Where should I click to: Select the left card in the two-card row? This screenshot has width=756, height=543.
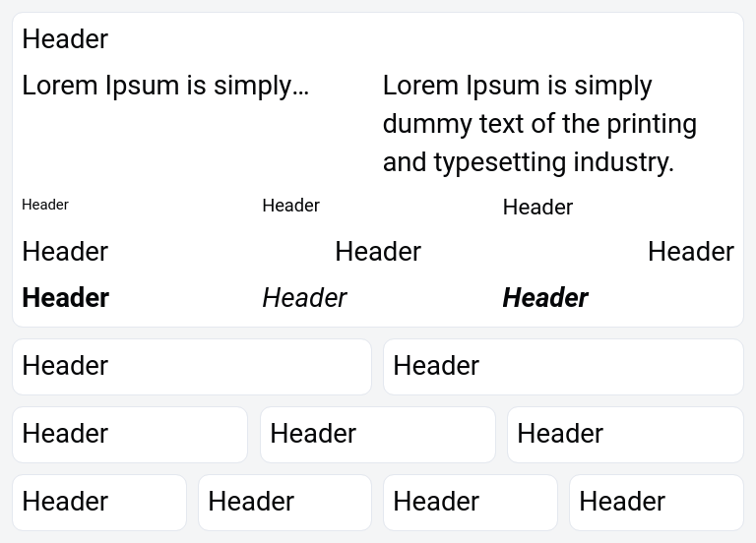[192, 367]
